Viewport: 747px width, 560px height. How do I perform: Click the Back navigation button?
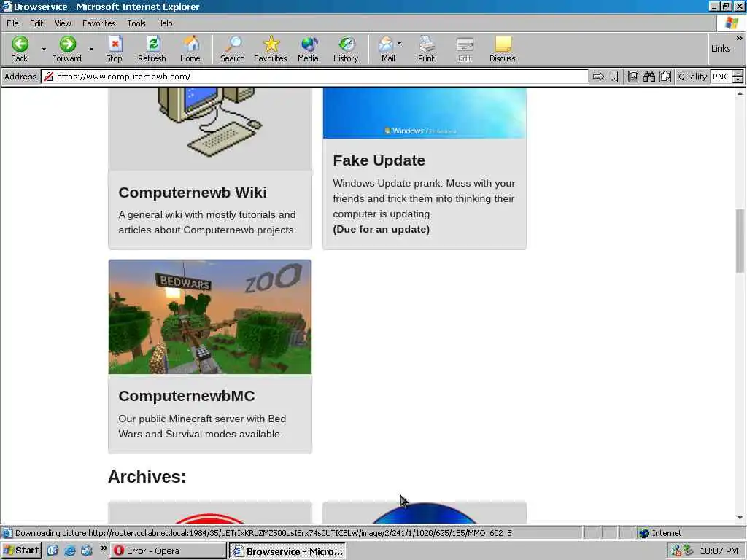(20, 49)
